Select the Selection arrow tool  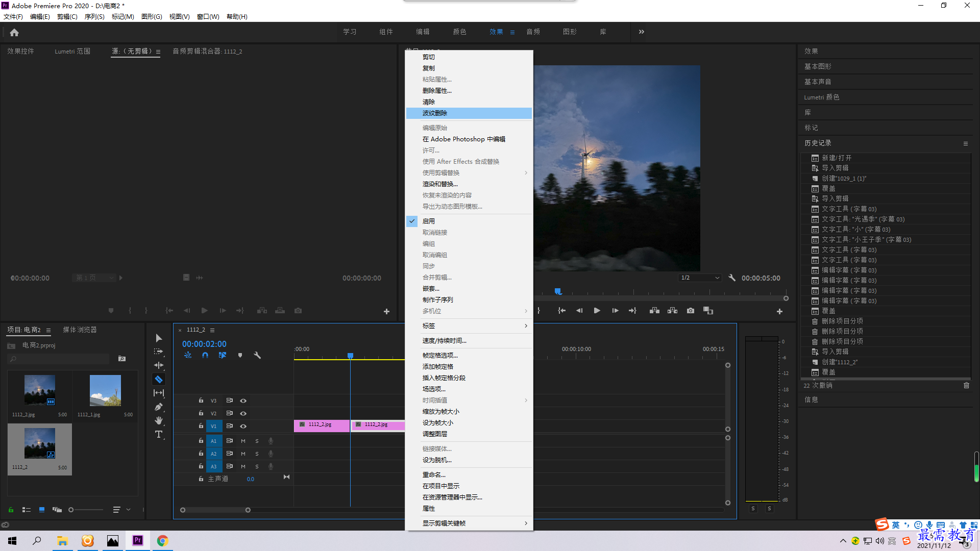(x=159, y=338)
